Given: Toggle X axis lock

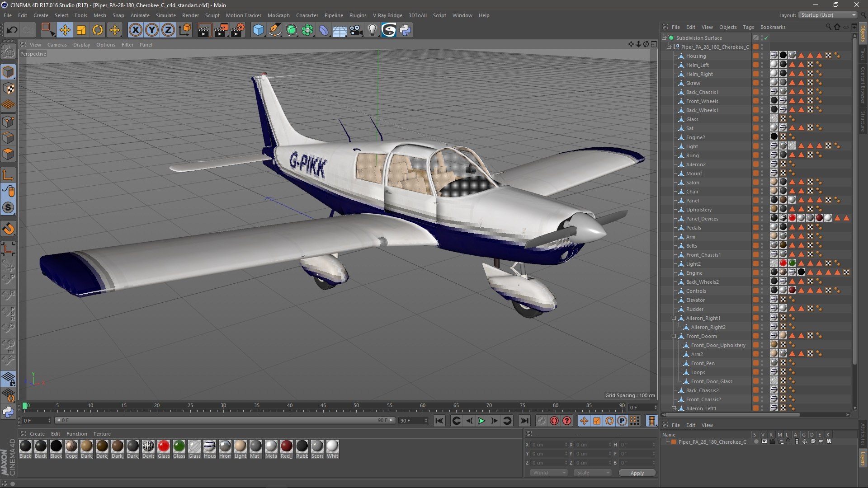Looking at the screenshot, I should tap(135, 30).
